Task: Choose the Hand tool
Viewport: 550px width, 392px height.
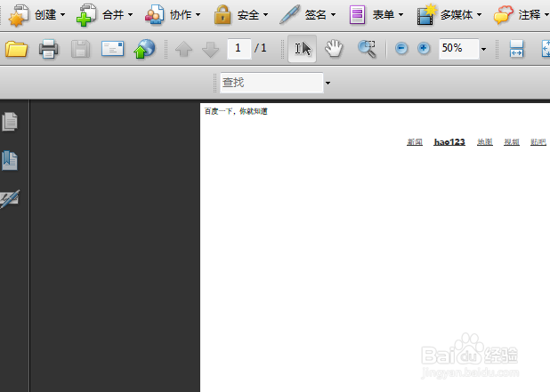Action: pyautogui.click(x=334, y=48)
